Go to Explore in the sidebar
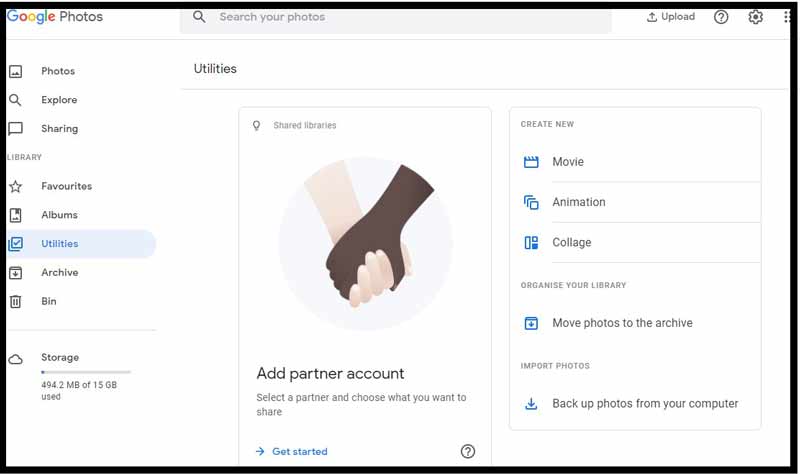The image size is (800, 474). tap(59, 100)
